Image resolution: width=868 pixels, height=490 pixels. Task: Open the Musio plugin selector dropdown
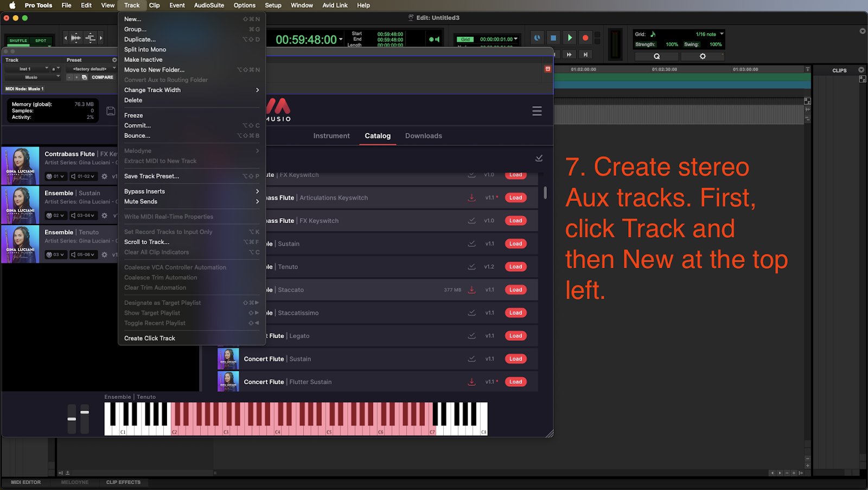pos(32,77)
